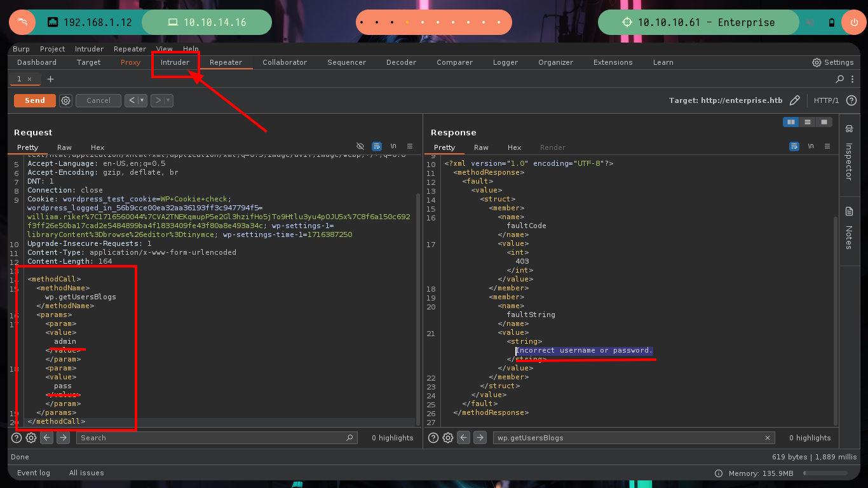Open the Burp menu

(x=21, y=49)
